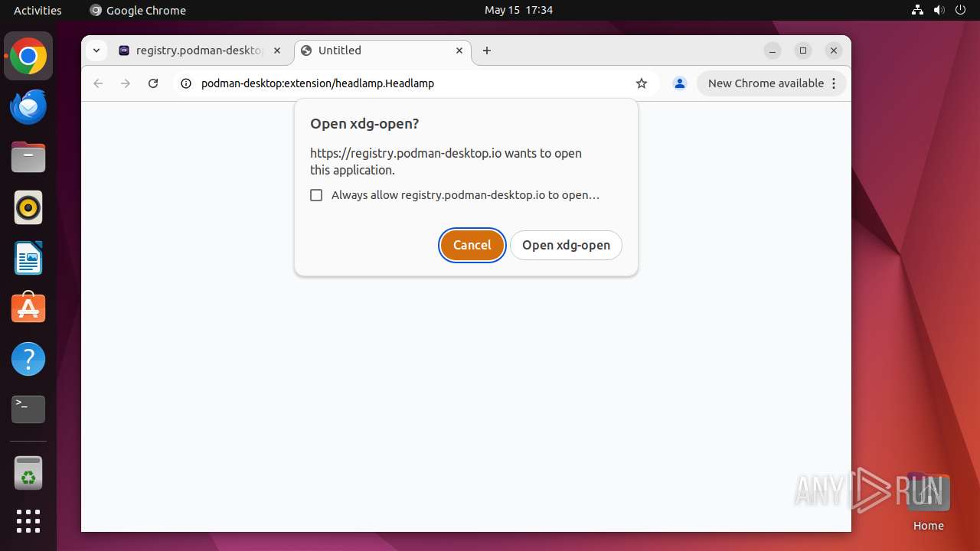980x551 pixels.
Task: Open Google Chrome from the dock
Action: pos(28,56)
